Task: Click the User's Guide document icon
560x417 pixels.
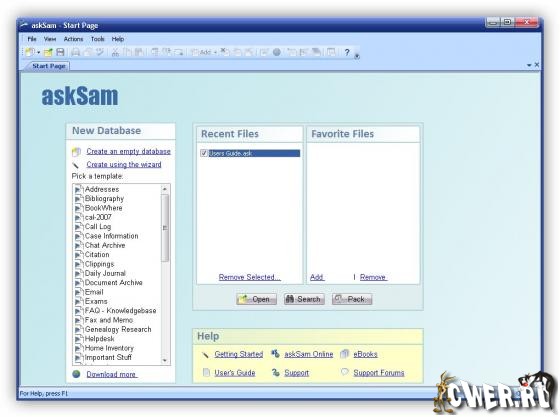Action: 206,372
